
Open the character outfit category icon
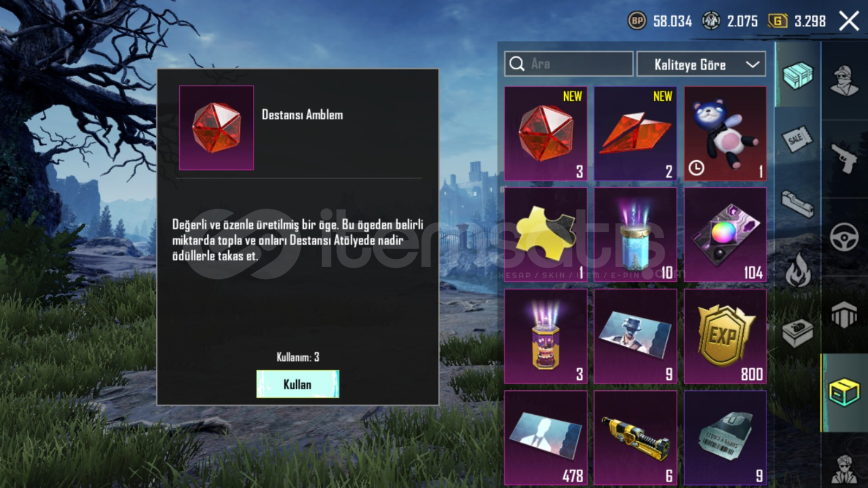coord(845,80)
